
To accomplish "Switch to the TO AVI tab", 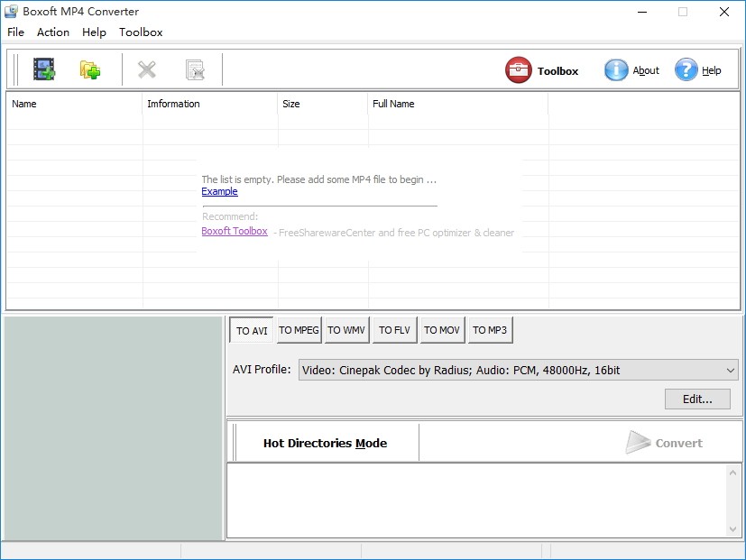I will (x=252, y=330).
